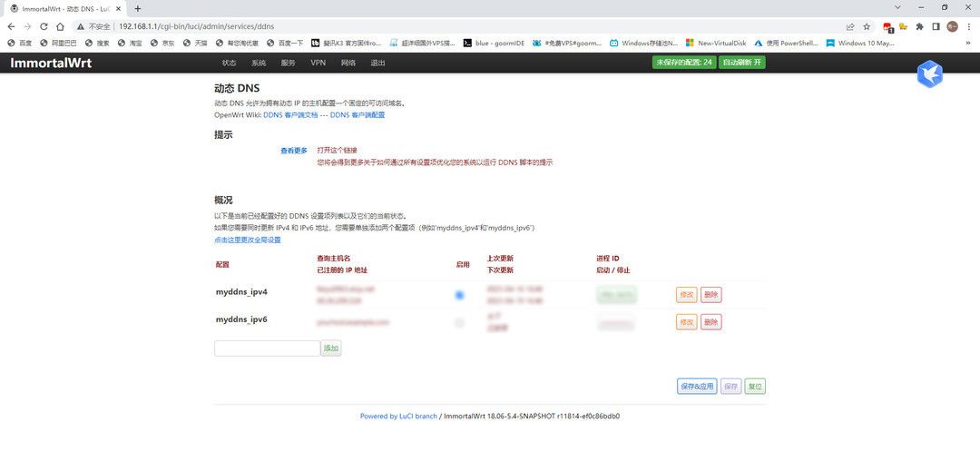This screenshot has height=461, width=980.
Task: Click the 保存 save button
Action: (730, 387)
